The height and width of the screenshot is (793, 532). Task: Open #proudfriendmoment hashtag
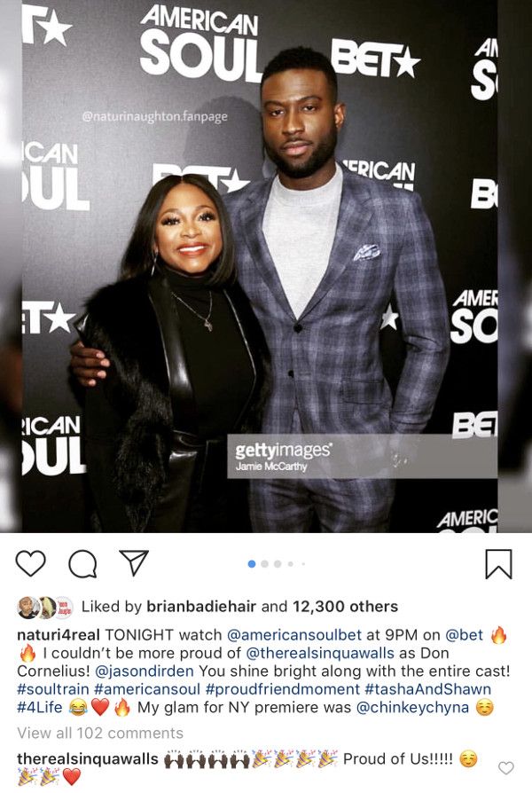283,689
